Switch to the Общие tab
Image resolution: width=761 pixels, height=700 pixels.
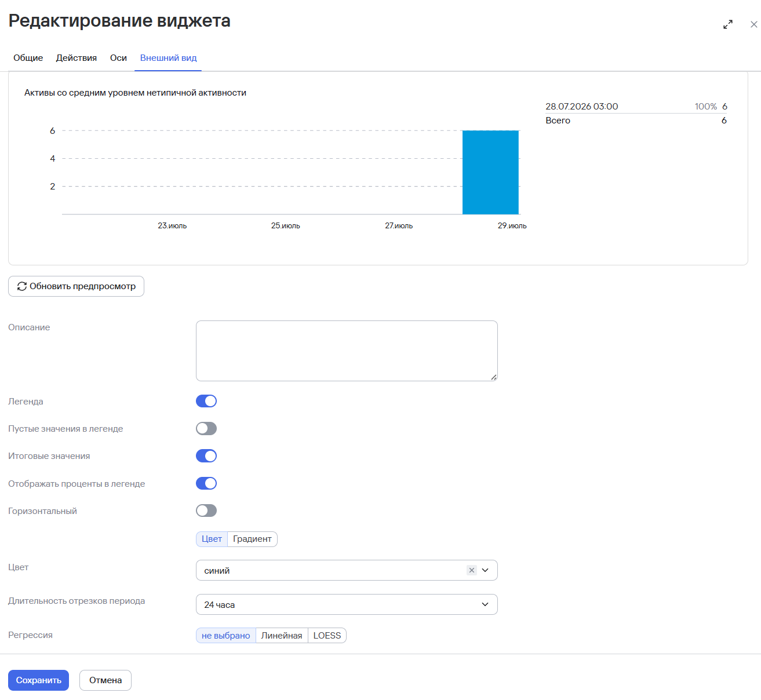(x=28, y=58)
